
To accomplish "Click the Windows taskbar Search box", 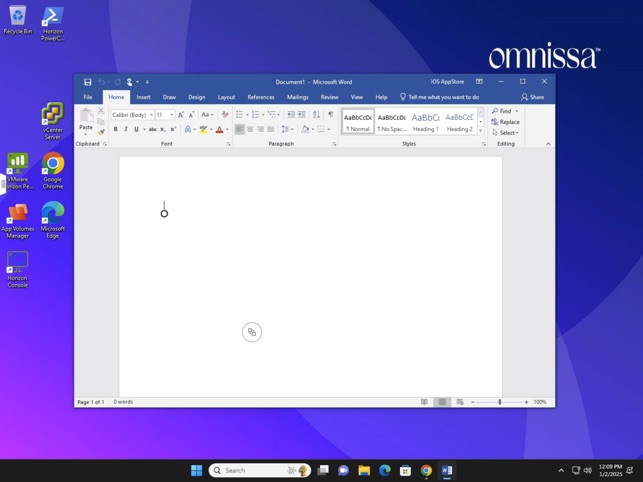I will [x=260, y=471].
